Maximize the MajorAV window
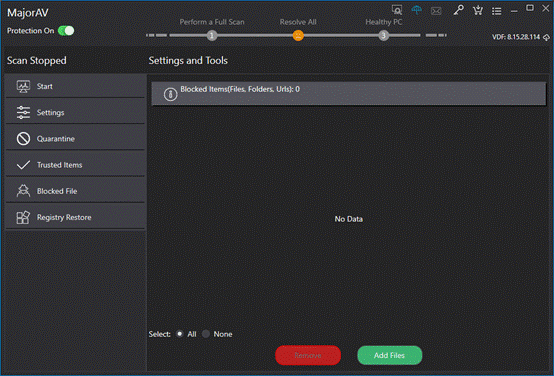554x376 pixels. [530, 8]
